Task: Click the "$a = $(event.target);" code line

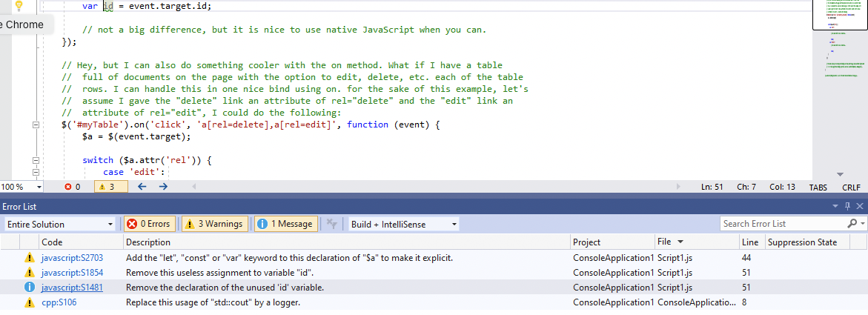Action: (136, 136)
